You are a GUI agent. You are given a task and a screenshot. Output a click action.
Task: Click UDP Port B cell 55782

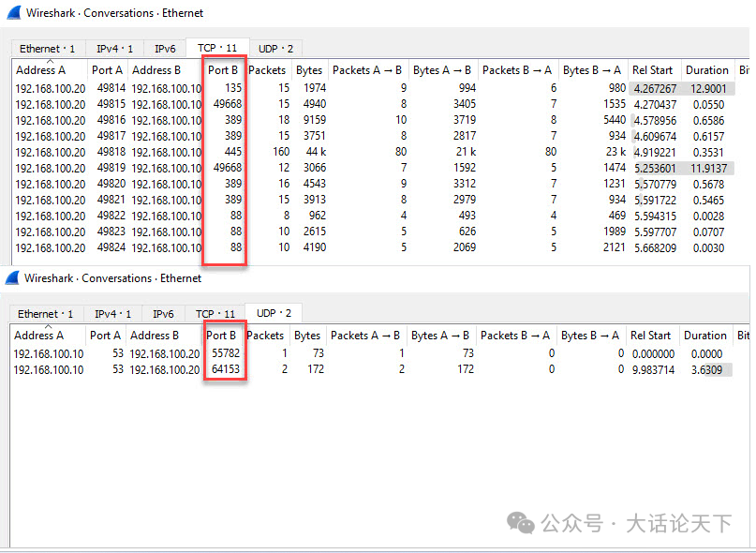click(x=226, y=353)
